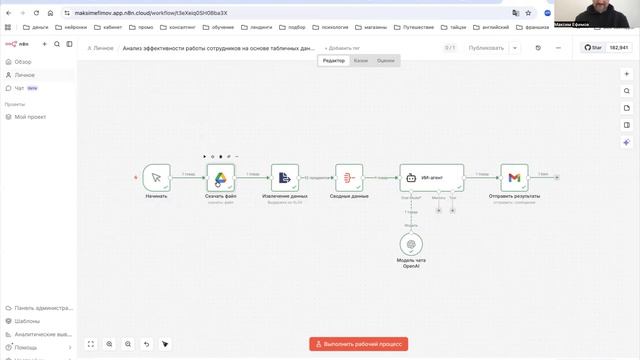Click the browser address bar URL
This screenshot has height=360, width=640.
click(151, 13)
